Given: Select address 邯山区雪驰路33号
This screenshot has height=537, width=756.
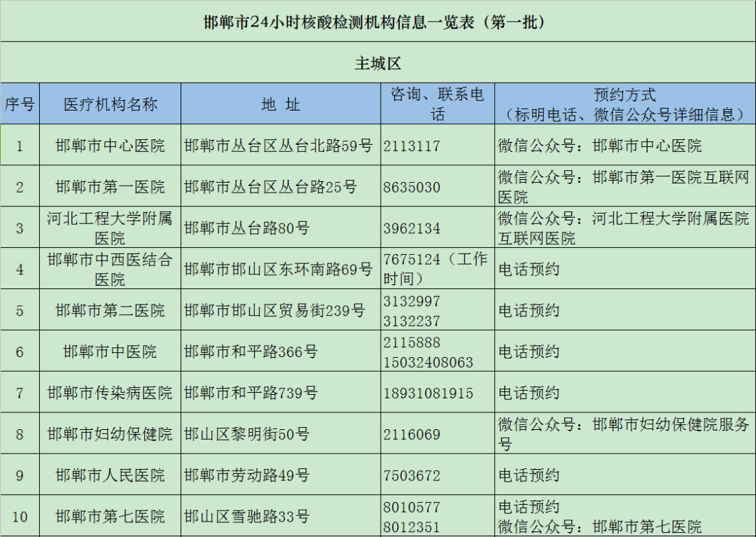Looking at the screenshot, I should point(246,517).
